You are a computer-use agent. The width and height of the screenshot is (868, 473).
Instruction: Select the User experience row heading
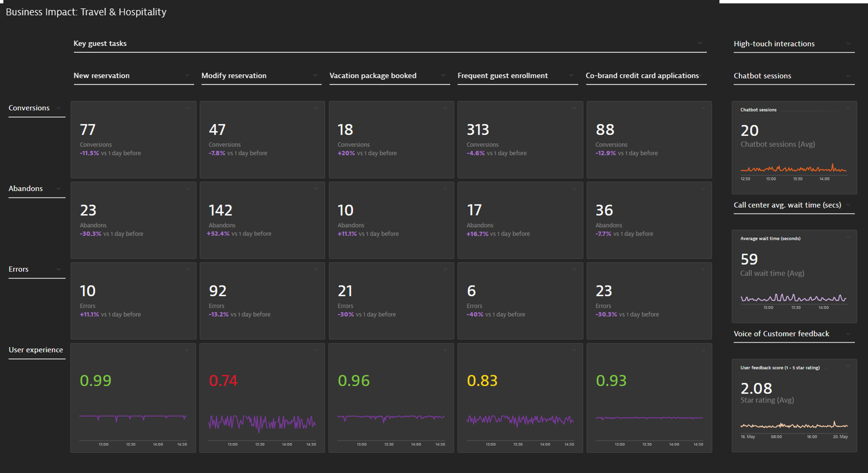coord(36,350)
